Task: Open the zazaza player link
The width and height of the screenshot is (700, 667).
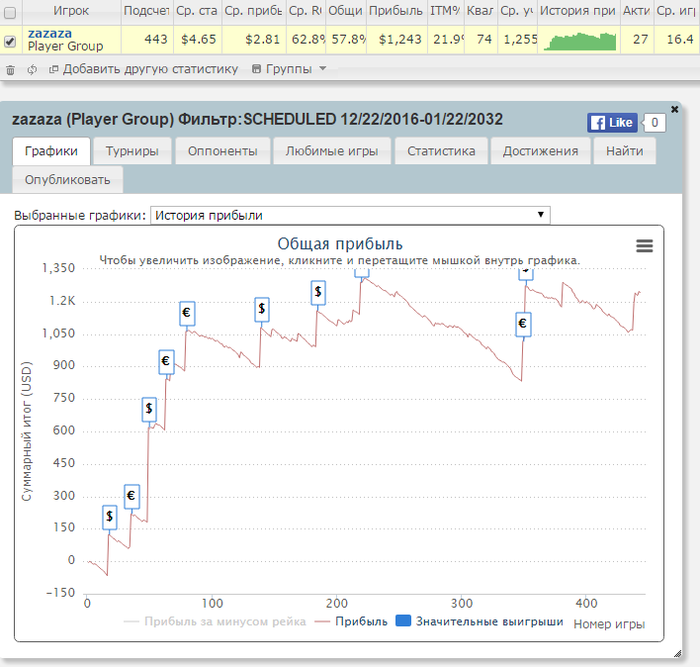Action: [50, 33]
